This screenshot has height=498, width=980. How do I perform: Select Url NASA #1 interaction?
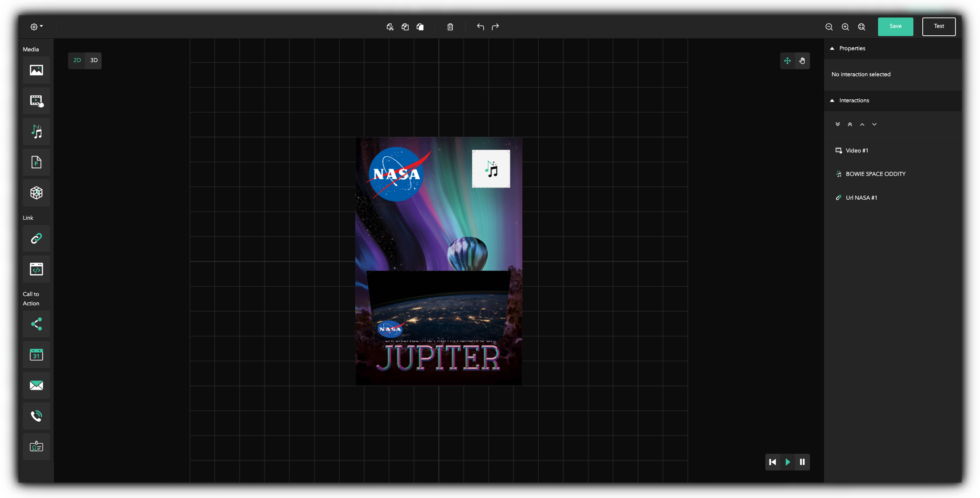pyautogui.click(x=893, y=198)
